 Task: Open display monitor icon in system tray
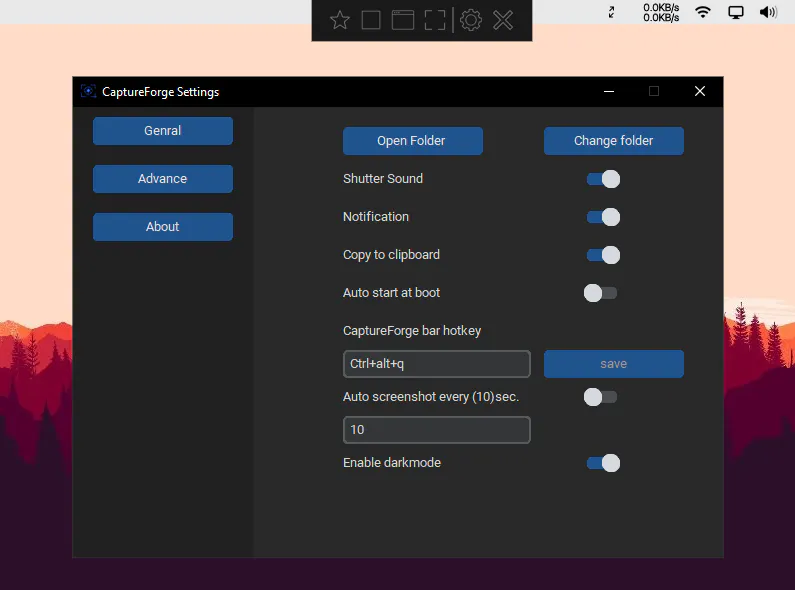click(736, 13)
